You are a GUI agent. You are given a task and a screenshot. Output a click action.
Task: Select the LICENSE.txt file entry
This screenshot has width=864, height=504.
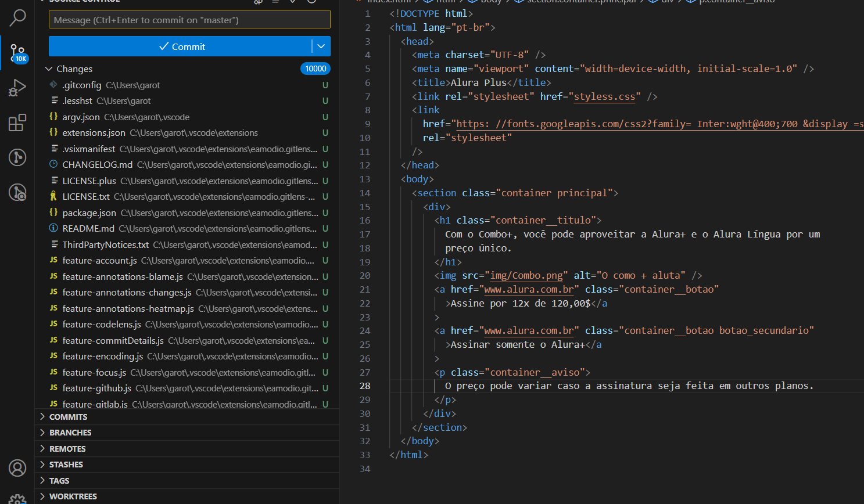(187, 196)
